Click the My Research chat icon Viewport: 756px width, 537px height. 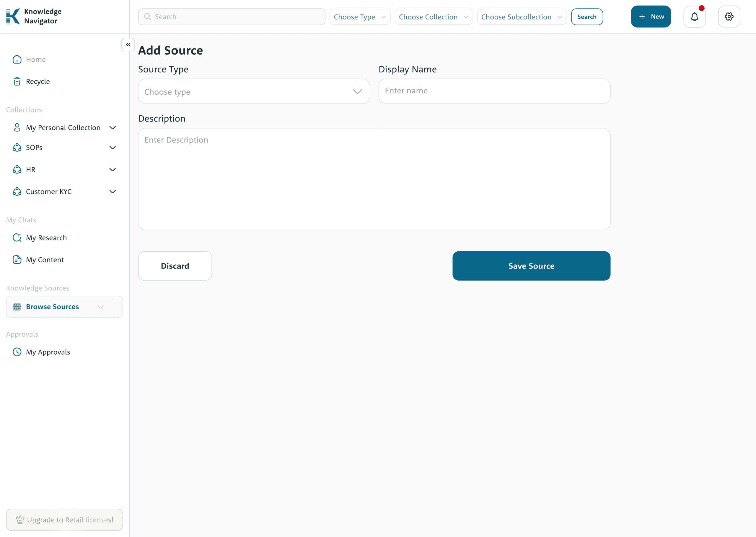coord(17,238)
